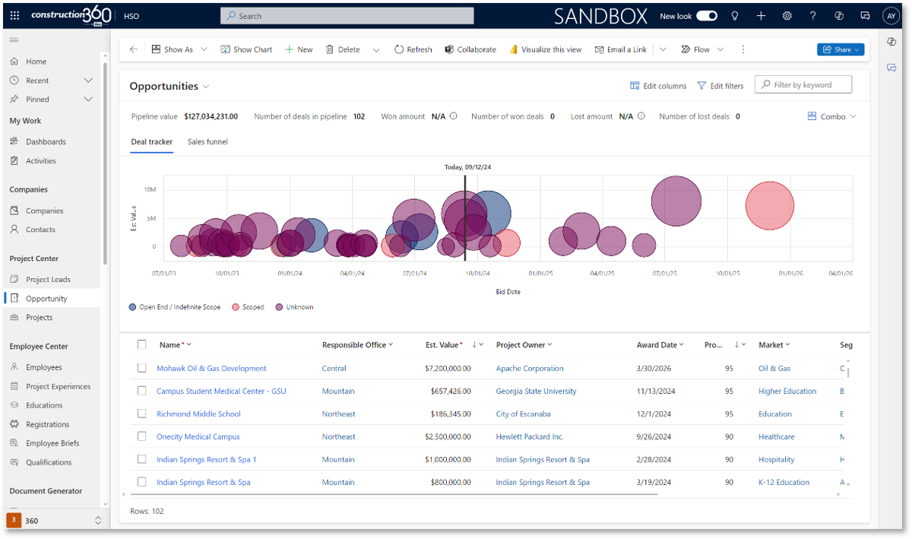Switch to the Sales funnel tab
Image resolution: width=912 pixels, height=539 pixels.
click(x=208, y=142)
